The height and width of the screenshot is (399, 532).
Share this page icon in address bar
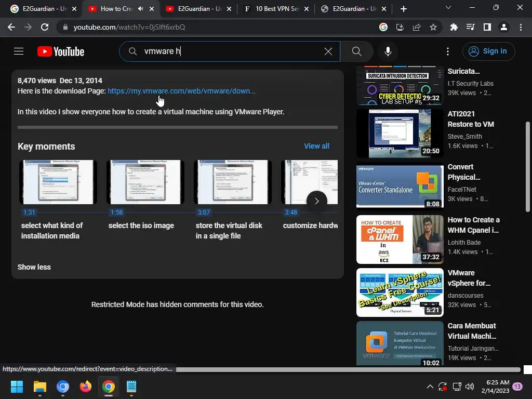click(416, 27)
